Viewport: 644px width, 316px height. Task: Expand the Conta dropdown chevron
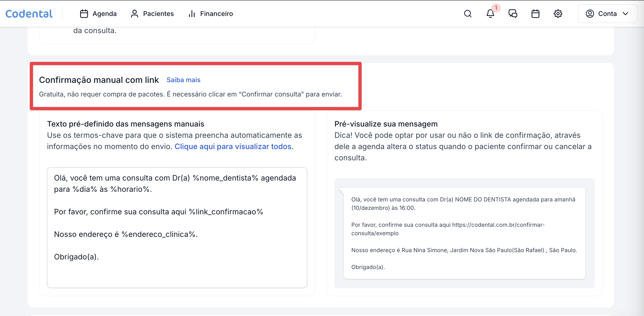(625, 13)
